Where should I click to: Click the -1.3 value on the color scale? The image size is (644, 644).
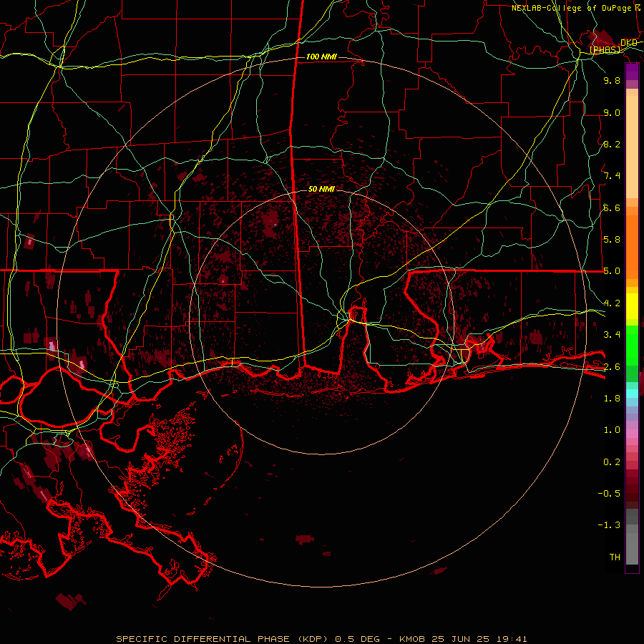(x=609, y=525)
